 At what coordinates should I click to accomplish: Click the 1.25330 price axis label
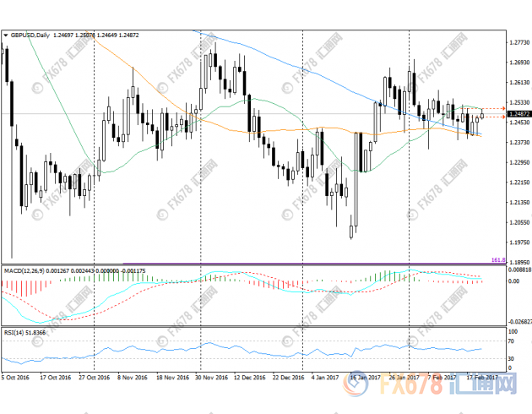tap(517, 101)
